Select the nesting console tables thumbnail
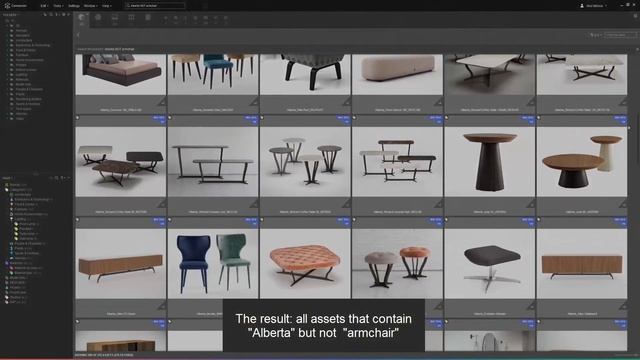 point(397,162)
